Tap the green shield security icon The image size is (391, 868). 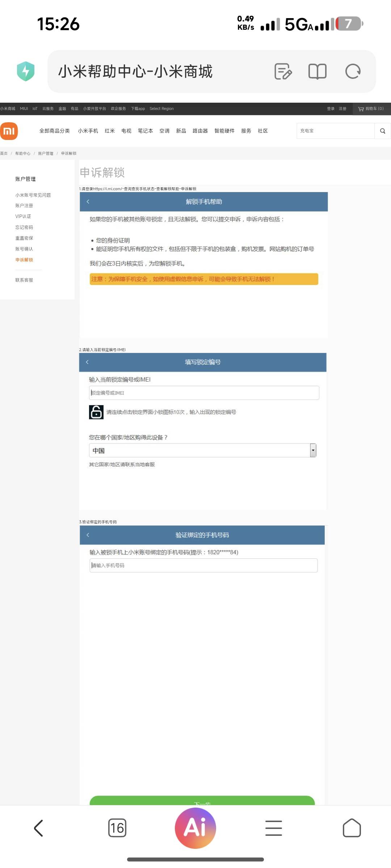[x=26, y=71]
